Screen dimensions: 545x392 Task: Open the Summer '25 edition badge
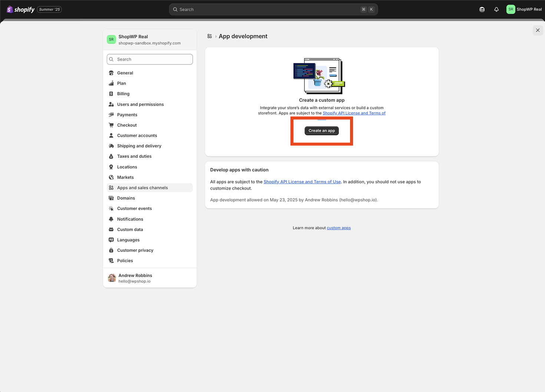point(50,9)
